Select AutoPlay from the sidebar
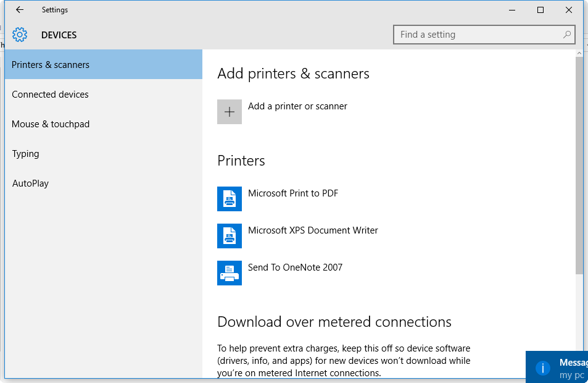Image resolution: width=588 pixels, height=383 pixels. [x=30, y=183]
